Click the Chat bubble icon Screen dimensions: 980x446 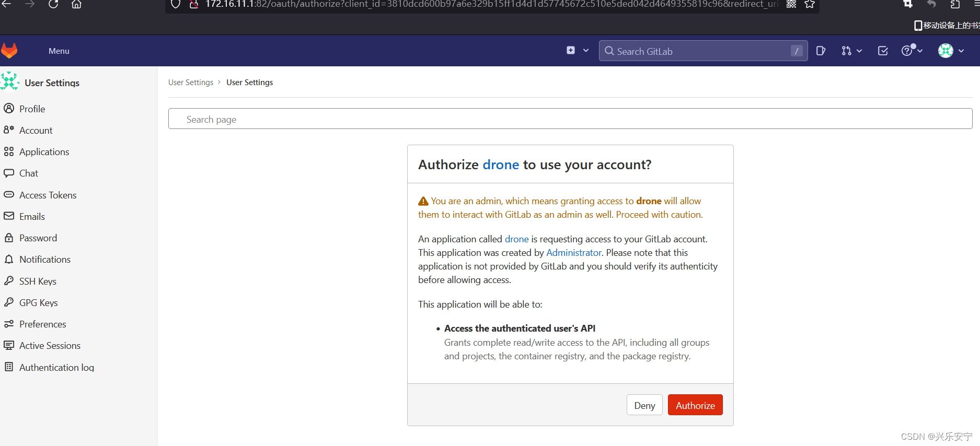point(9,173)
